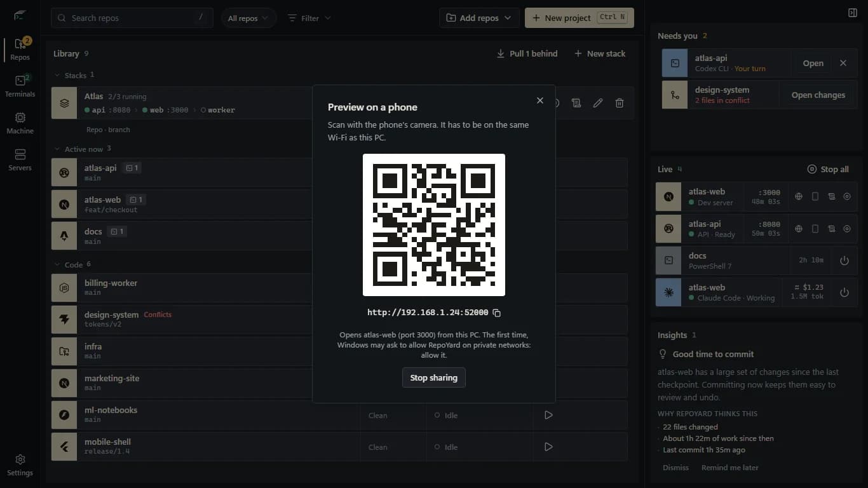Dismiss the atlas-api Needs you item
The image size is (868, 488).
tap(843, 63)
